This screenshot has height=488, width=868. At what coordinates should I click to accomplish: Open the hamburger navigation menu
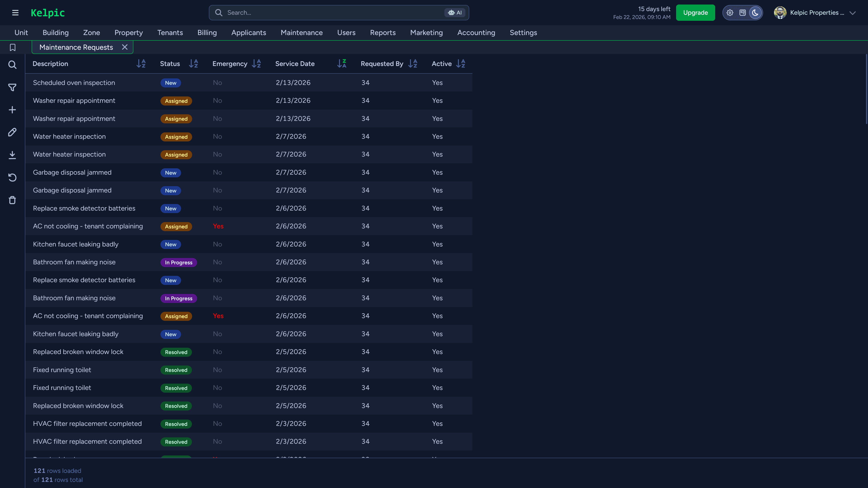[x=16, y=12]
